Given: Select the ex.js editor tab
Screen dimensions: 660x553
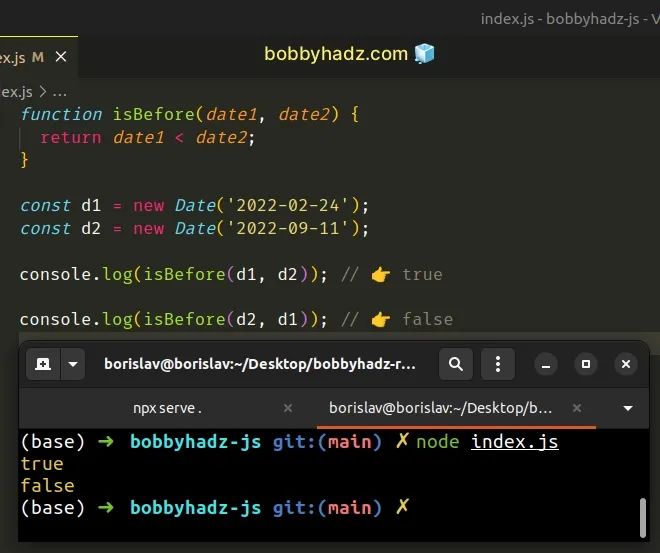Looking at the screenshot, I should [39, 57].
